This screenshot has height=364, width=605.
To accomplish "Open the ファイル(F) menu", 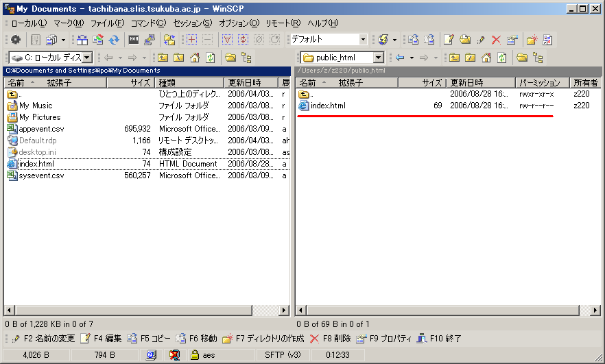I will (x=107, y=23).
